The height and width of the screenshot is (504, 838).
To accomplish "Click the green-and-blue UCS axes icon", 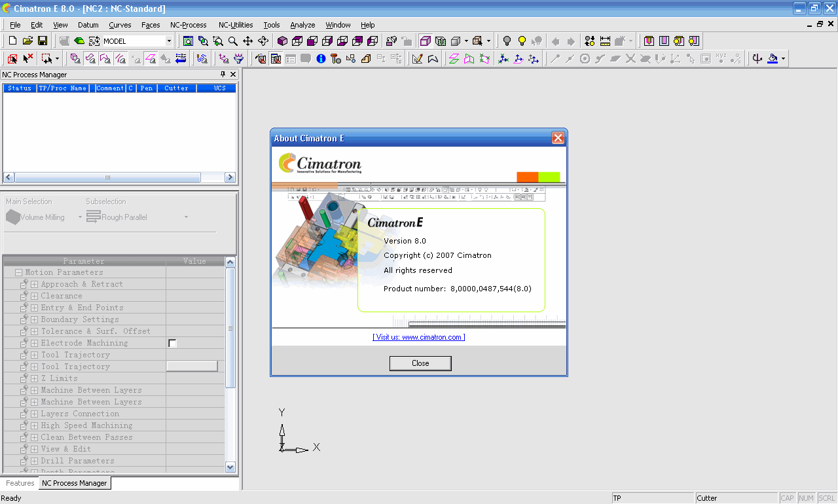I will click(x=503, y=58).
